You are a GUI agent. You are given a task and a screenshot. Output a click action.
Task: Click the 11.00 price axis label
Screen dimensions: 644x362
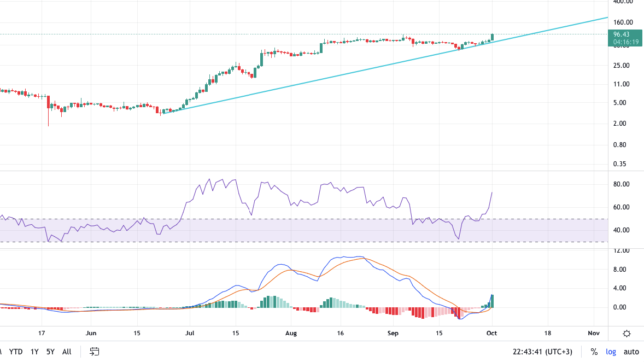[622, 84]
